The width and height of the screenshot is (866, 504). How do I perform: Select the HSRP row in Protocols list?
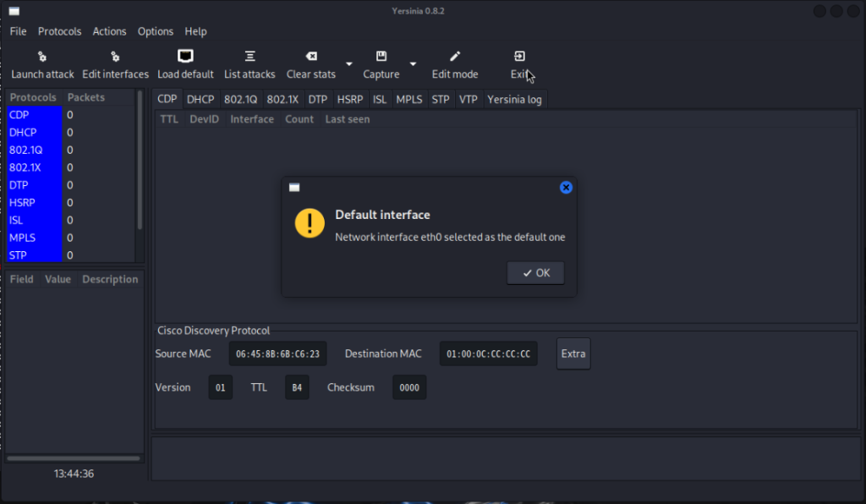70,203
